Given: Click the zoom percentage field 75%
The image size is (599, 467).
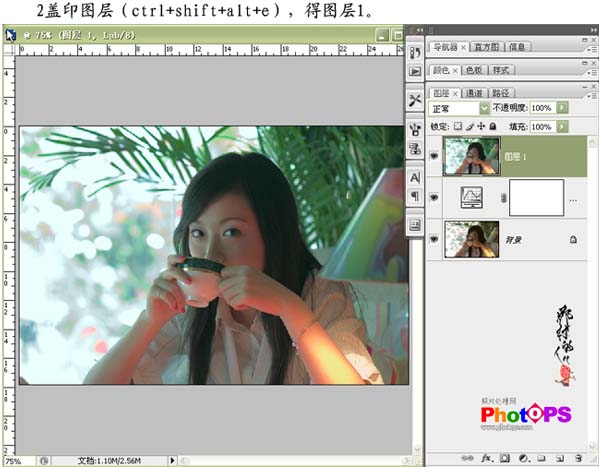Looking at the screenshot, I should click(19, 461).
